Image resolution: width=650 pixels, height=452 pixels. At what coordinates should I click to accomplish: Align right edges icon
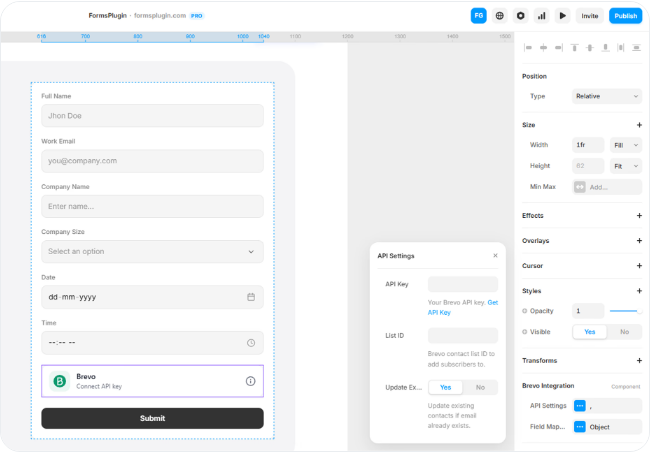coord(559,48)
